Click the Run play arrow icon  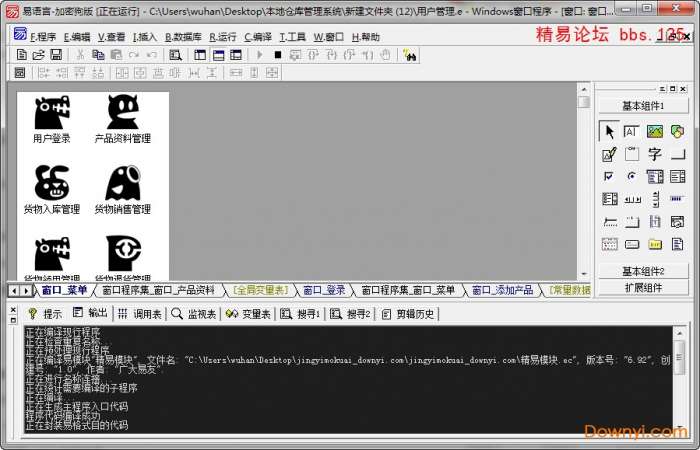[x=259, y=55]
